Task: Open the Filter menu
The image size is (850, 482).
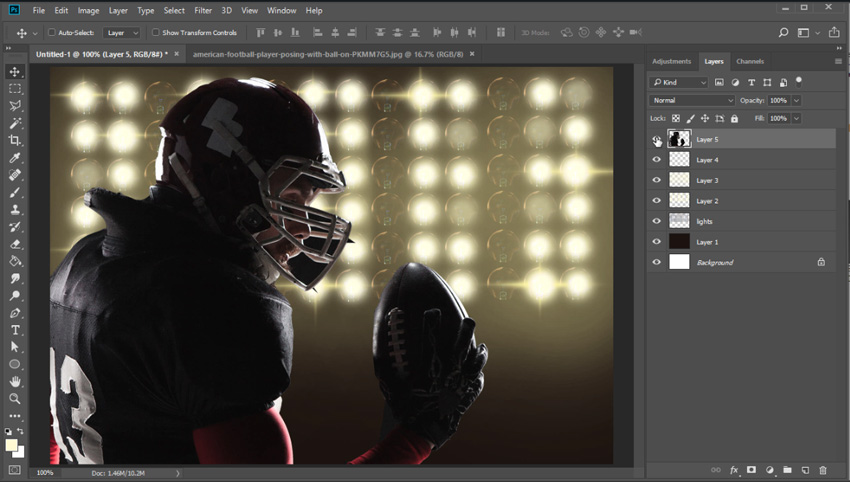Action: 203,10
